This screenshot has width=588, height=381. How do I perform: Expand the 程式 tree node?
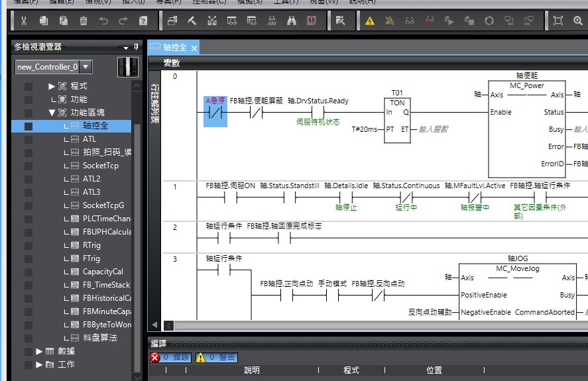(x=52, y=86)
